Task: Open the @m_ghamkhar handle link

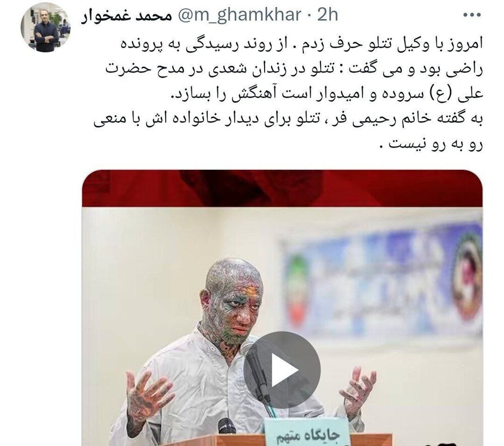Action: pos(239,15)
